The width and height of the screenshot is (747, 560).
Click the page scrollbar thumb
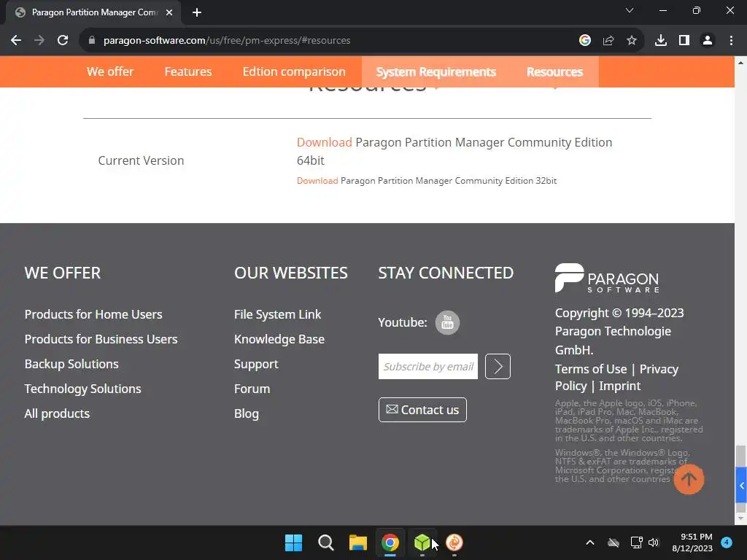pyautogui.click(x=740, y=478)
